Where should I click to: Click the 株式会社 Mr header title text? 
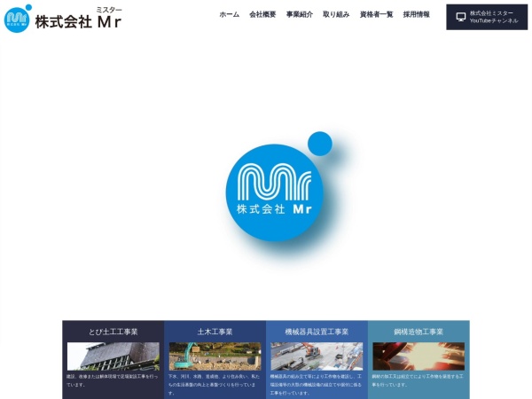78,21
